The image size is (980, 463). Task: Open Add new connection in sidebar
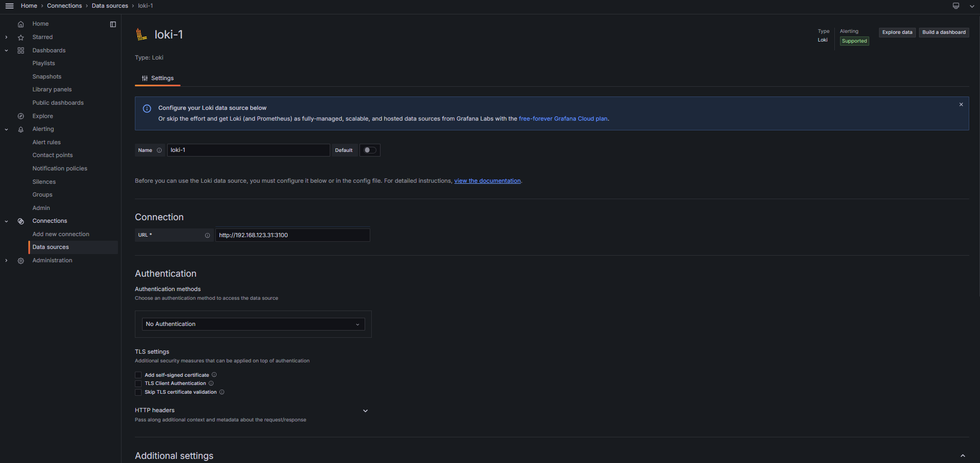[61, 234]
